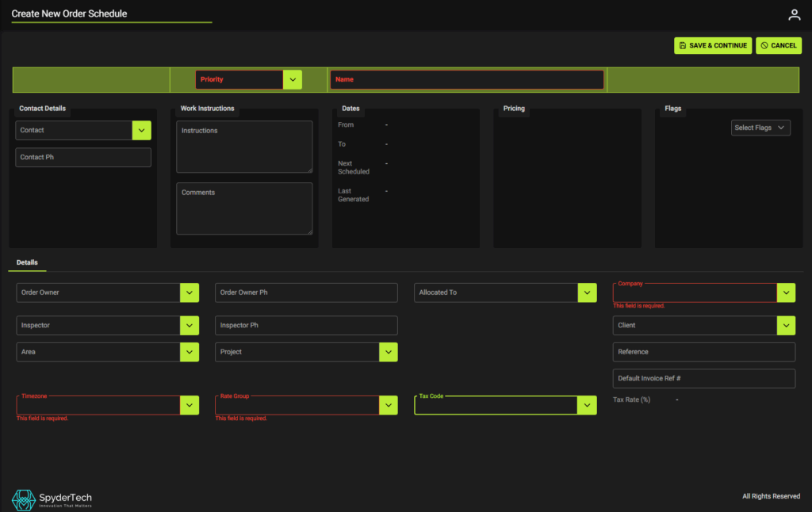
Task: Expand the Contact dropdown
Action: [142, 130]
